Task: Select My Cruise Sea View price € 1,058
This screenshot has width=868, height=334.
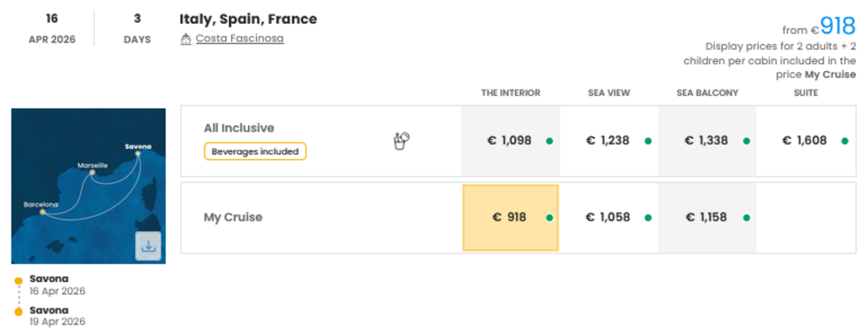Action: coord(608,218)
